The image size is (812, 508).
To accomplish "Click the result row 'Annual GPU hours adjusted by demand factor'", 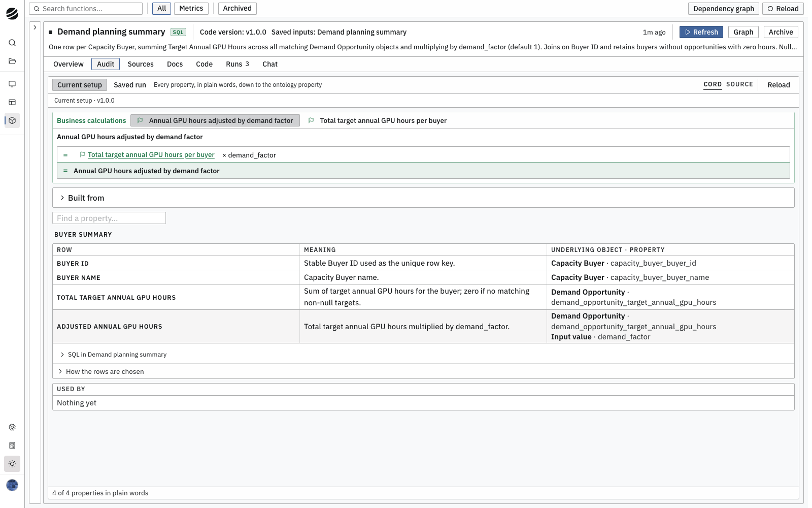I will [x=423, y=171].
